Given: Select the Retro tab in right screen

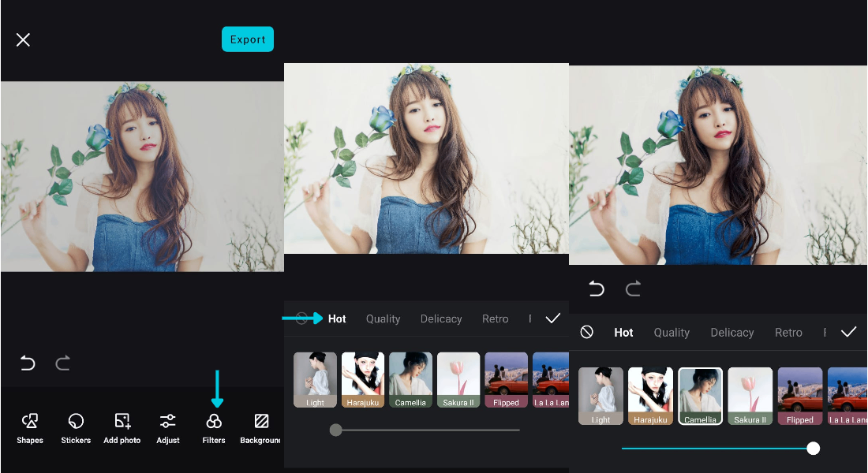Looking at the screenshot, I should [x=788, y=333].
